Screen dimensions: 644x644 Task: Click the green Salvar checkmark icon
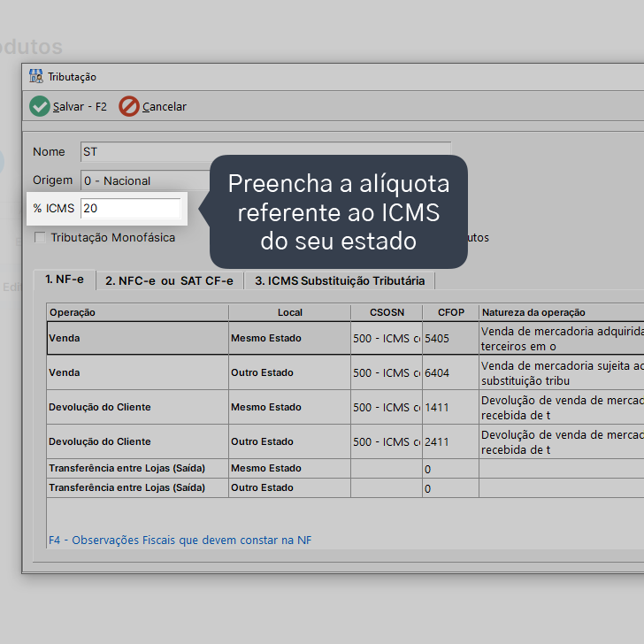click(40, 106)
